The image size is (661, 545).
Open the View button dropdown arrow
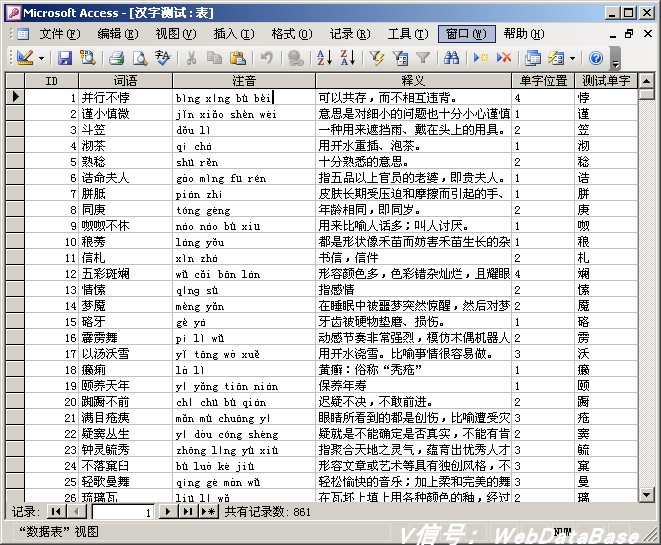click(41, 58)
